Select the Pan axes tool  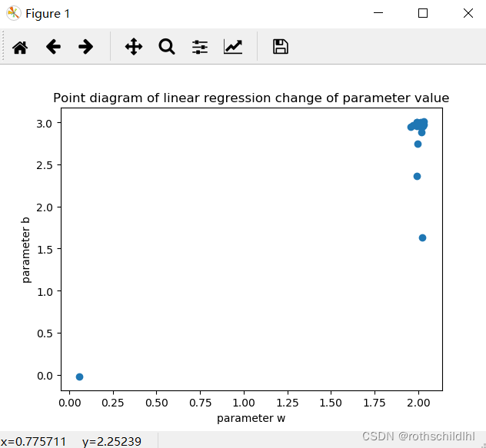(134, 47)
